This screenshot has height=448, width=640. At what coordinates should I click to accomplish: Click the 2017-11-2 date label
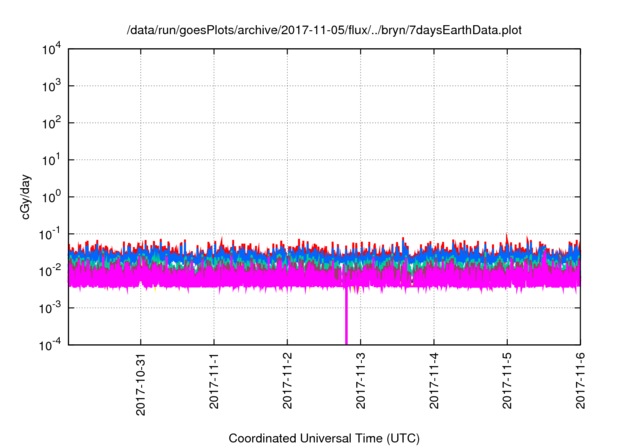[x=287, y=380]
